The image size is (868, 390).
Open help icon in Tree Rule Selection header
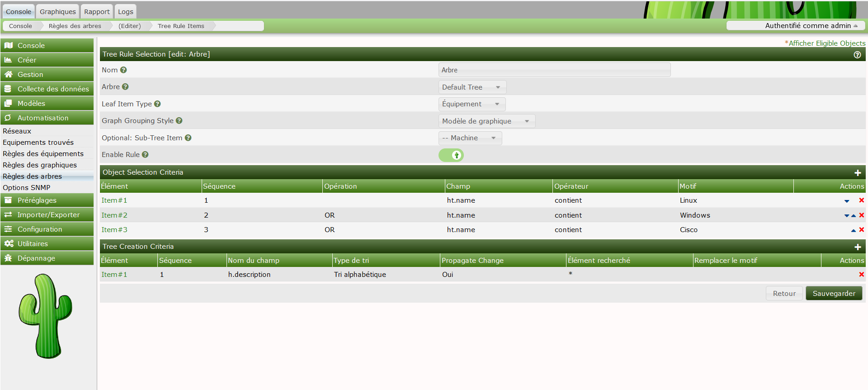857,55
